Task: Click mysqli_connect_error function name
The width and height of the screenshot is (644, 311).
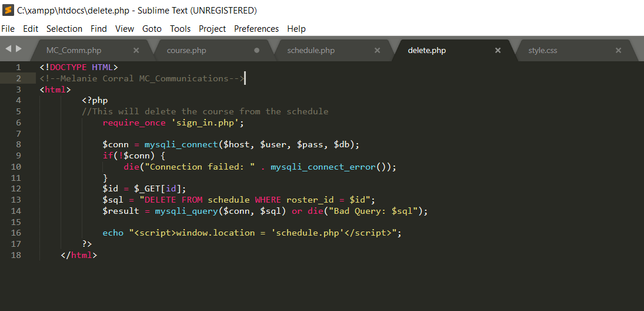Action: (x=323, y=167)
